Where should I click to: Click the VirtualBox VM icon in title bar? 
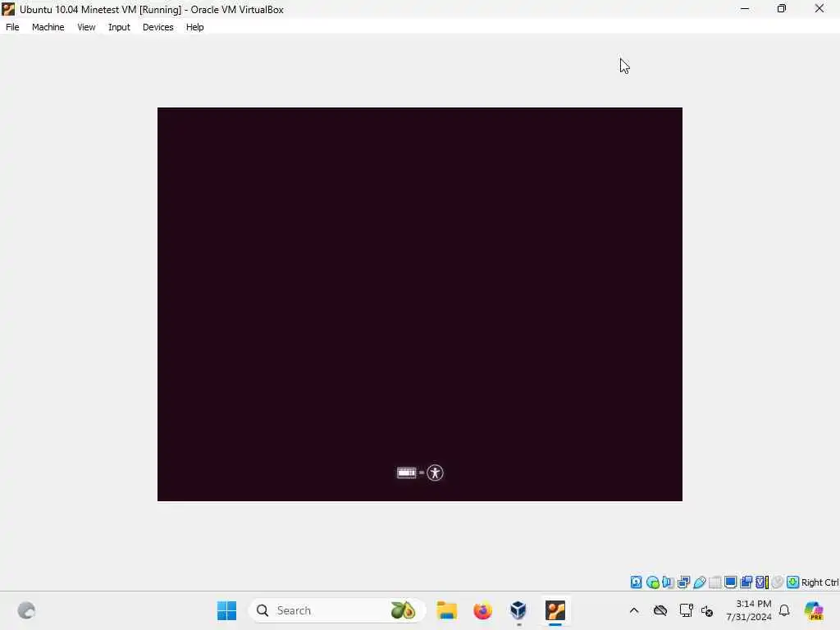point(8,9)
